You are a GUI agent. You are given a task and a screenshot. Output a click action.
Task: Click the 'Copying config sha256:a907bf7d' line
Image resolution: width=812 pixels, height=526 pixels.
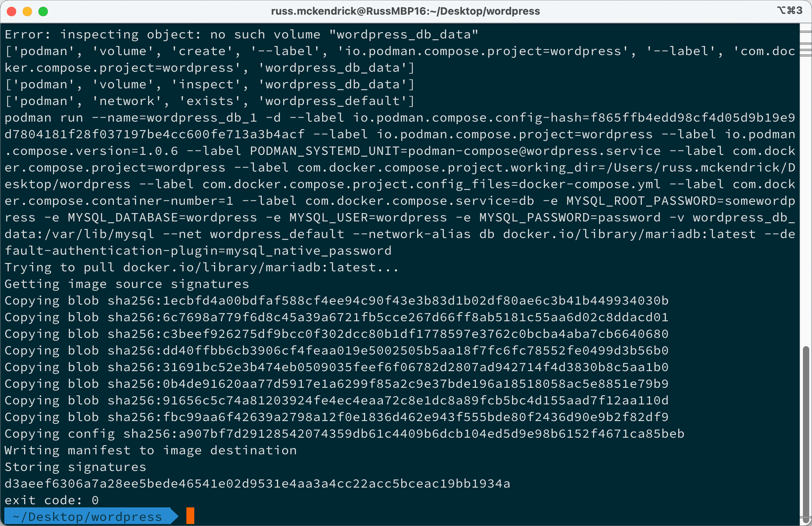pyautogui.click(x=345, y=433)
